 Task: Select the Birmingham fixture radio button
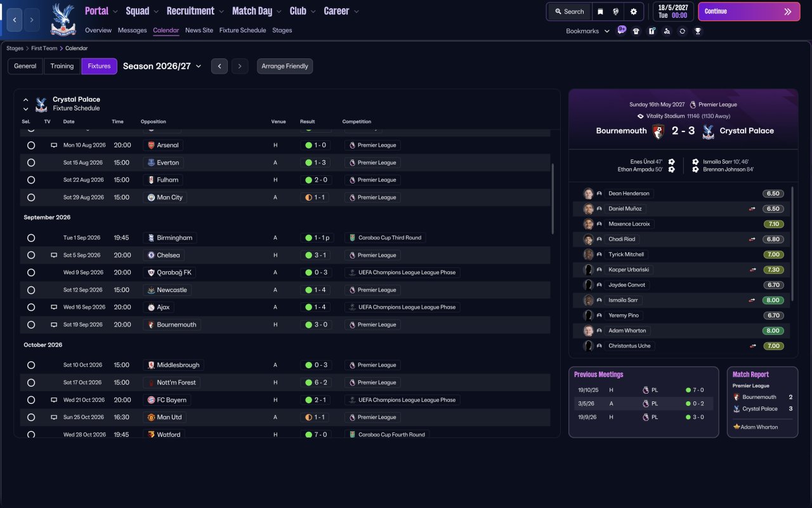coord(30,238)
